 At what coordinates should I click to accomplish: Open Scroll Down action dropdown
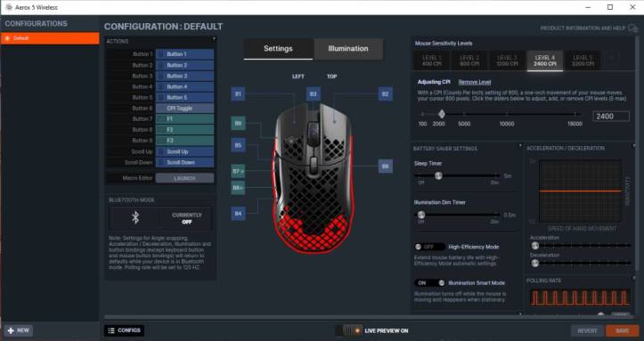coord(184,163)
